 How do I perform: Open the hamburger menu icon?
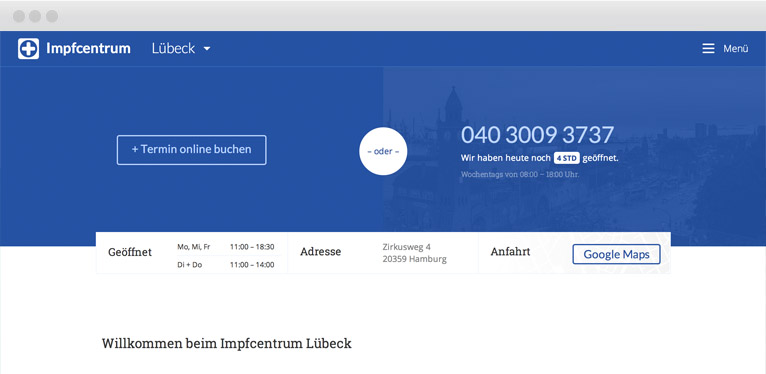[708, 49]
